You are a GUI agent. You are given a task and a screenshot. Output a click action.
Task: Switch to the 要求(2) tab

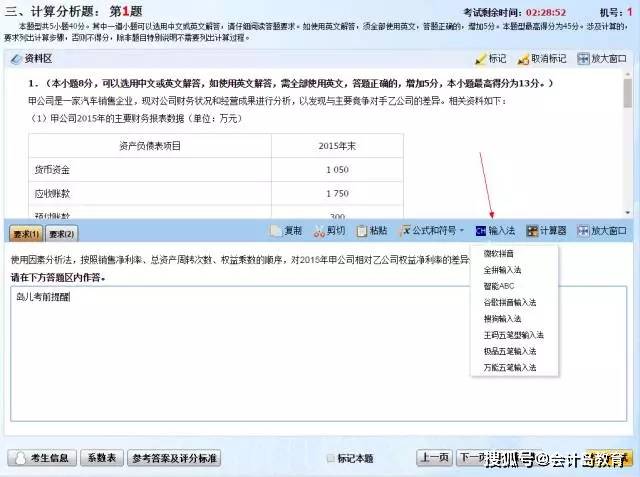pos(62,234)
